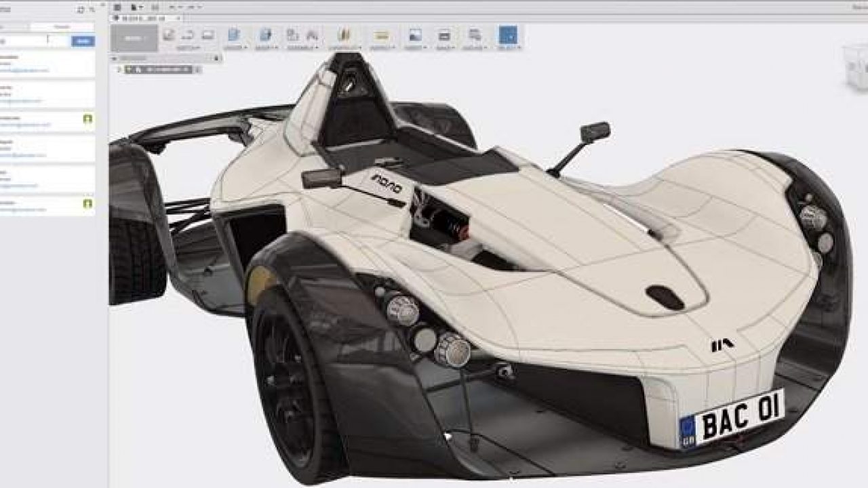Open the email link on the first person card

pos(24,70)
